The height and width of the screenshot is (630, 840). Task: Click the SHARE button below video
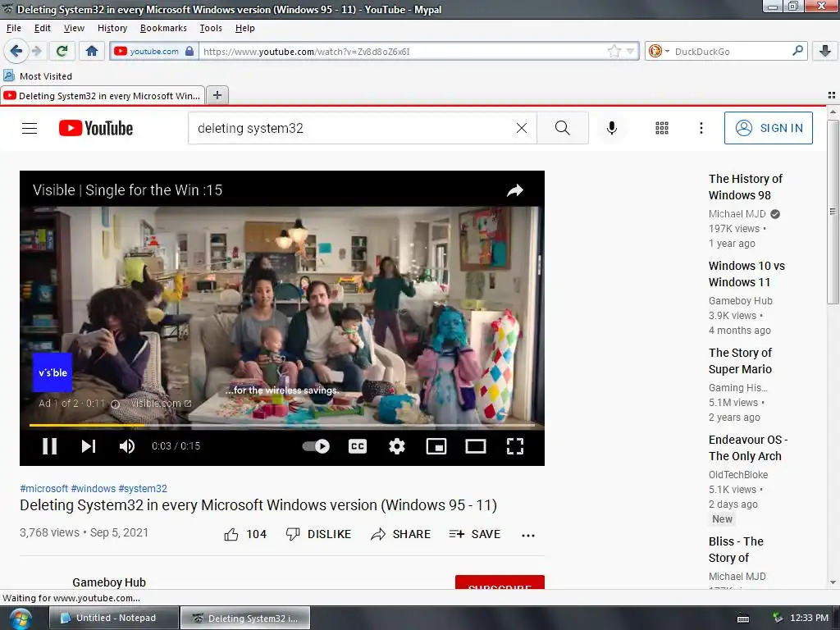coord(400,534)
